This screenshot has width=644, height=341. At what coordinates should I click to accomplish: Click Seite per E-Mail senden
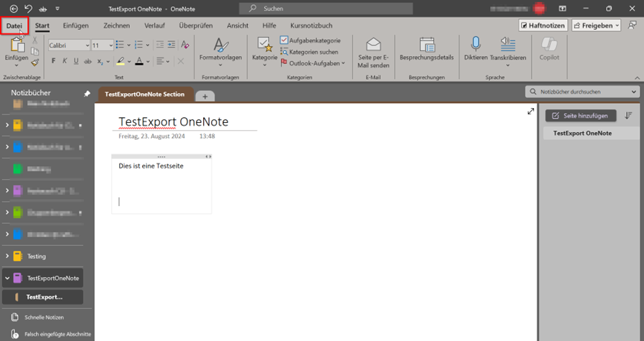pyautogui.click(x=373, y=53)
